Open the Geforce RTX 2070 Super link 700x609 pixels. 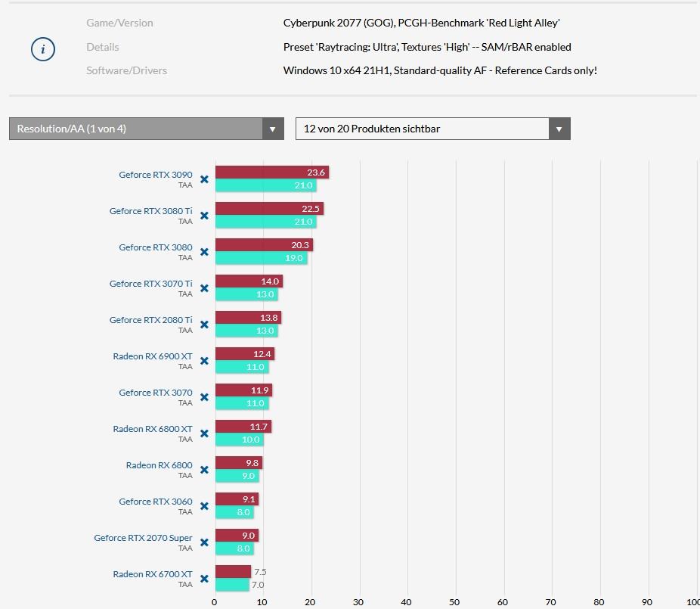143,538
